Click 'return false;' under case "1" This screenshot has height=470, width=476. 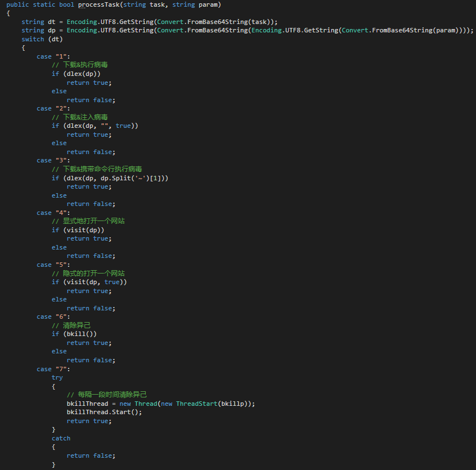coord(91,100)
